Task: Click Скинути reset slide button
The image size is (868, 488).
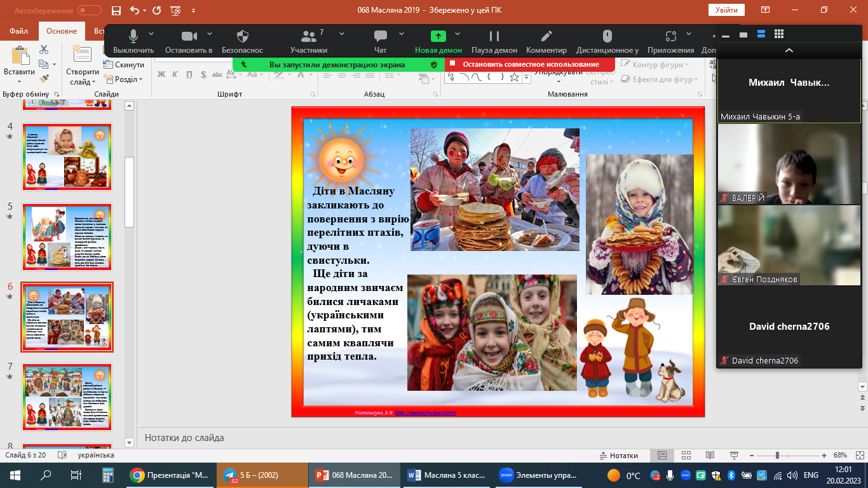Action: click(x=124, y=65)
